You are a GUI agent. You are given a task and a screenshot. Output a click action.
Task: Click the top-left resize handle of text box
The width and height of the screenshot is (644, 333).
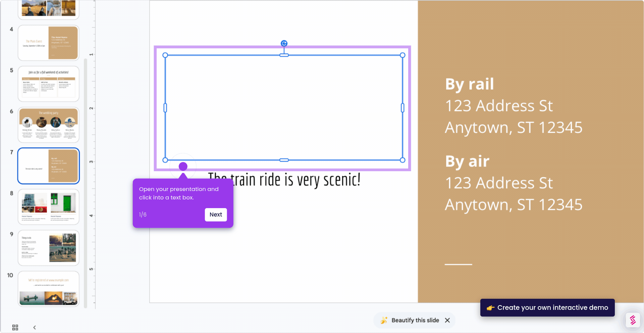pos(165,55)
